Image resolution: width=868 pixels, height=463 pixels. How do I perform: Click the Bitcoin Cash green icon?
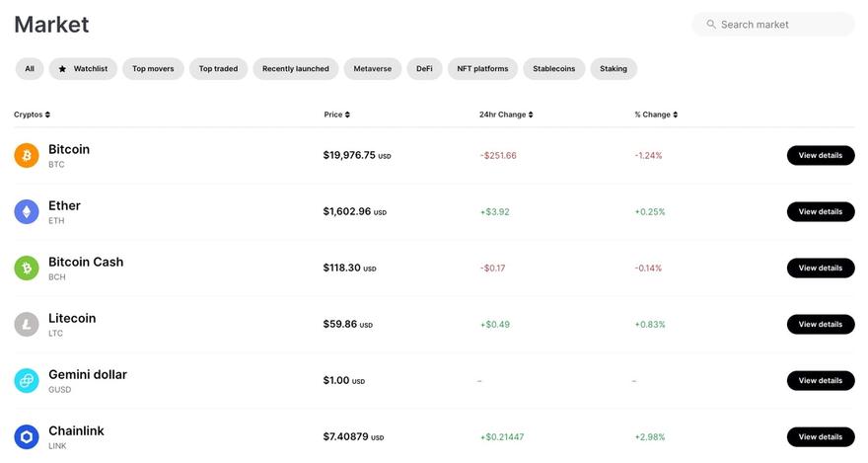click(27, 269)
